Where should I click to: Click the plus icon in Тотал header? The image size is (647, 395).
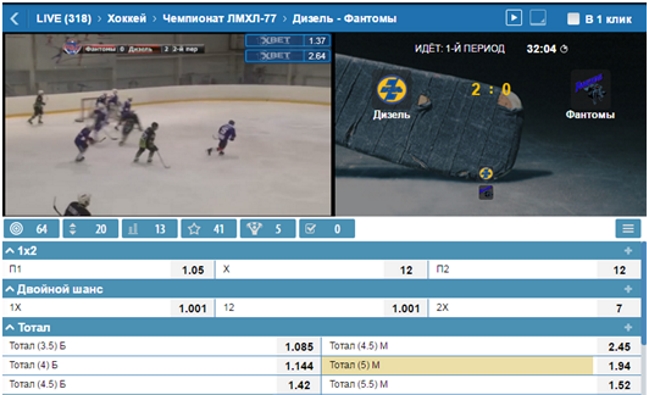pos(628,327)
